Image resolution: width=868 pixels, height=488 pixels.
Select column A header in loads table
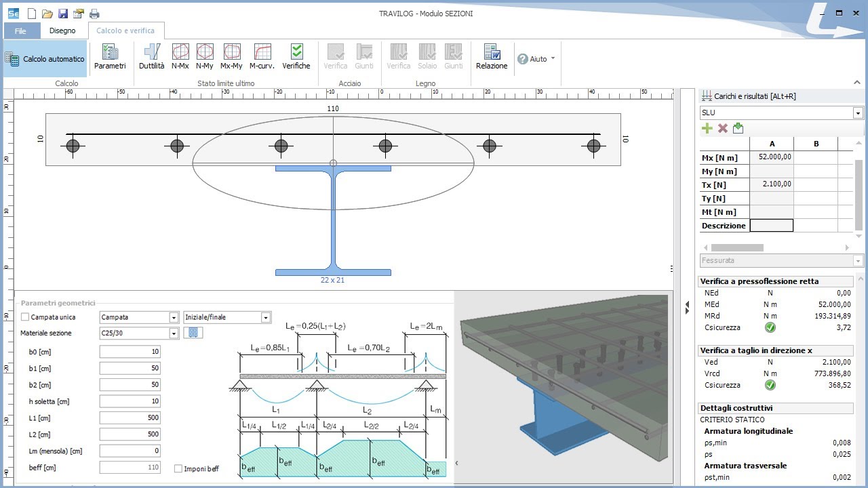pyautogui.click(x=772, y=144)
